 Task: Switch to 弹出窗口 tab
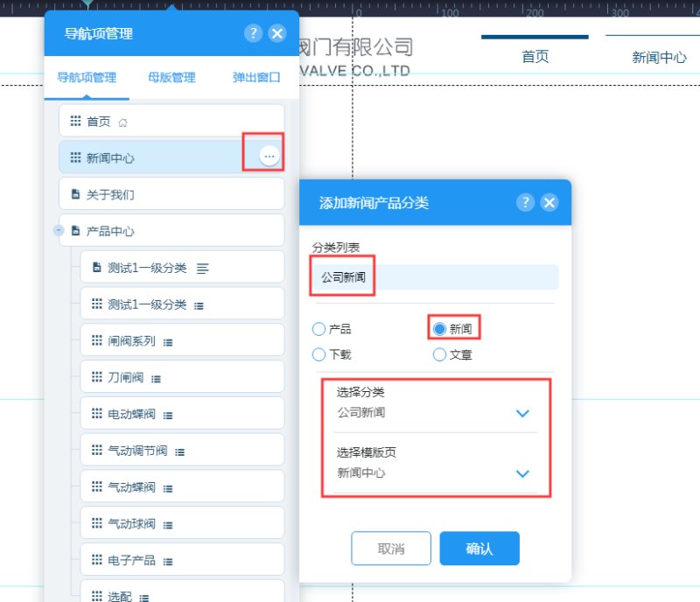tap(256, 78)
